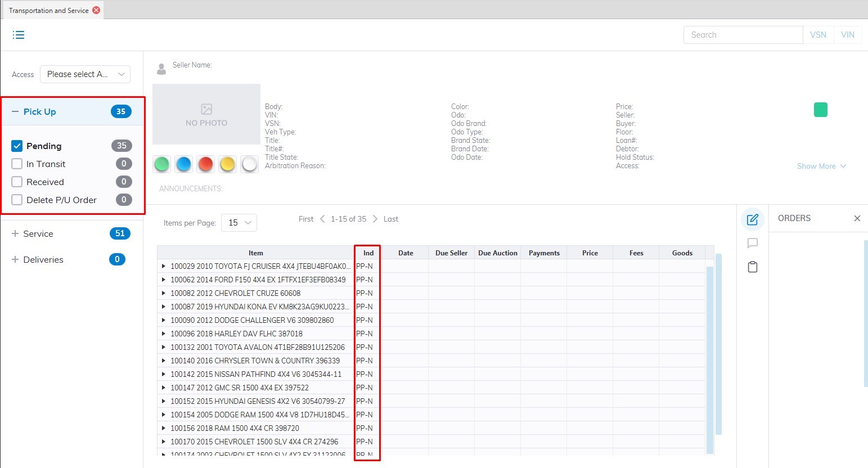Expand the Service section

click(15, 233)
